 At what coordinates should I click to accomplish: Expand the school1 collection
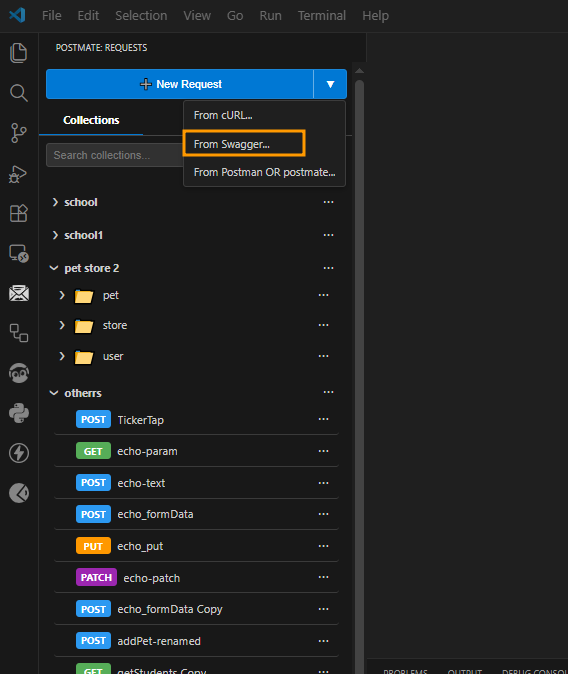[x=55, y=235]
